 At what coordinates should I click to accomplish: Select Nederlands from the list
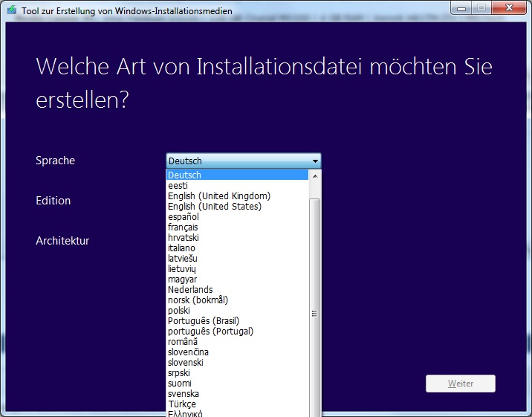pos(238,290)
